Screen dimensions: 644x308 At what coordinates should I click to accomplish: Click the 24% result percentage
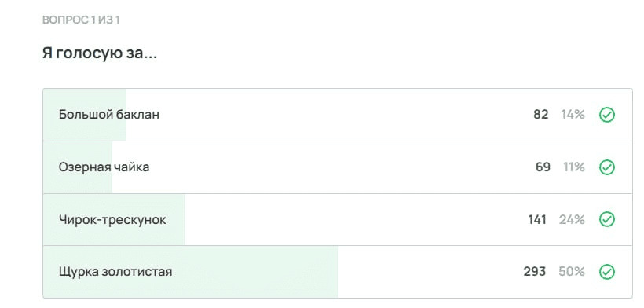(x=572, y=220)
